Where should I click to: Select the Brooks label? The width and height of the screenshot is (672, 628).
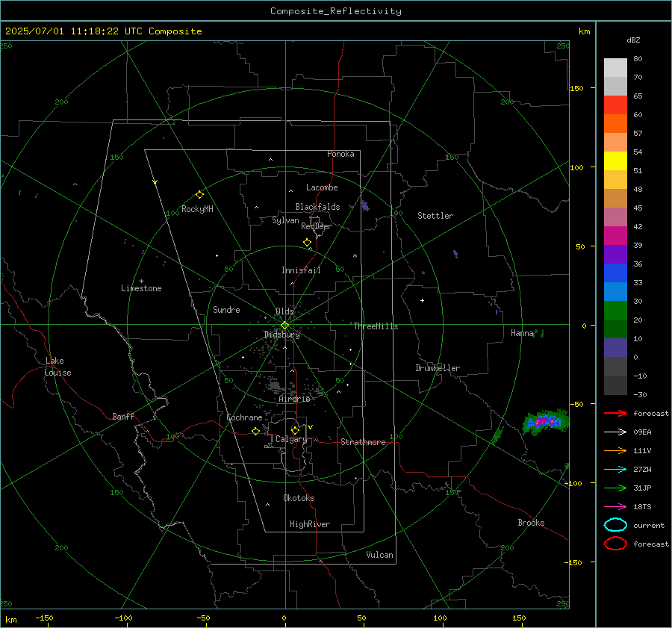pos(531,523)
